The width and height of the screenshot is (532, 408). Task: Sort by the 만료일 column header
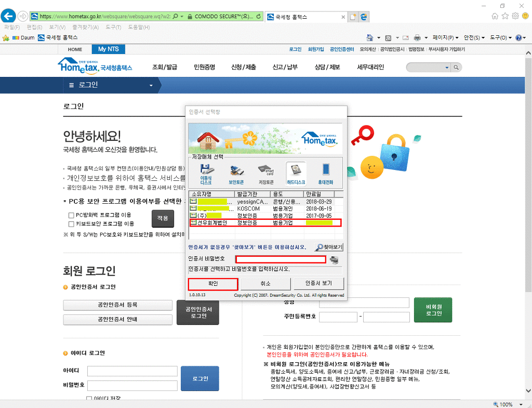(x=320, y=194)
